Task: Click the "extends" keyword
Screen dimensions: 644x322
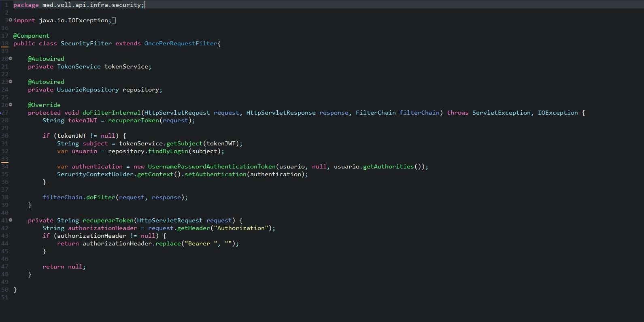Action: tap(128, 43)
